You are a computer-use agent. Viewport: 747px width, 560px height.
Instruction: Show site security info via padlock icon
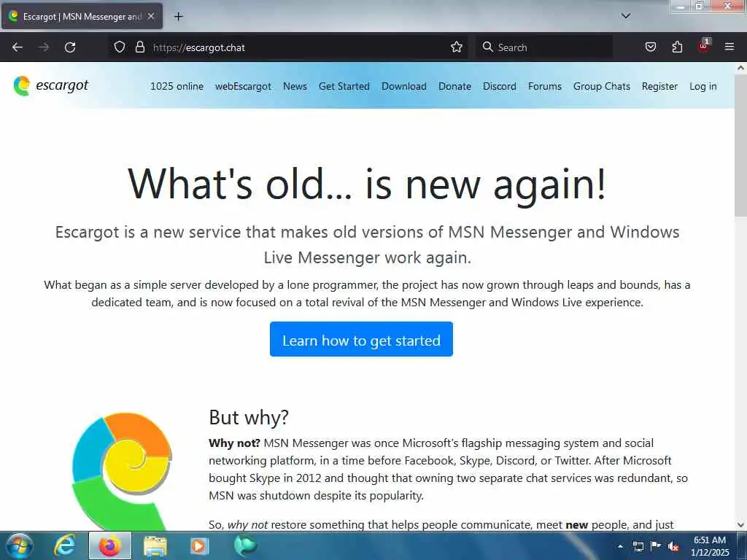(x=139, y=47)
